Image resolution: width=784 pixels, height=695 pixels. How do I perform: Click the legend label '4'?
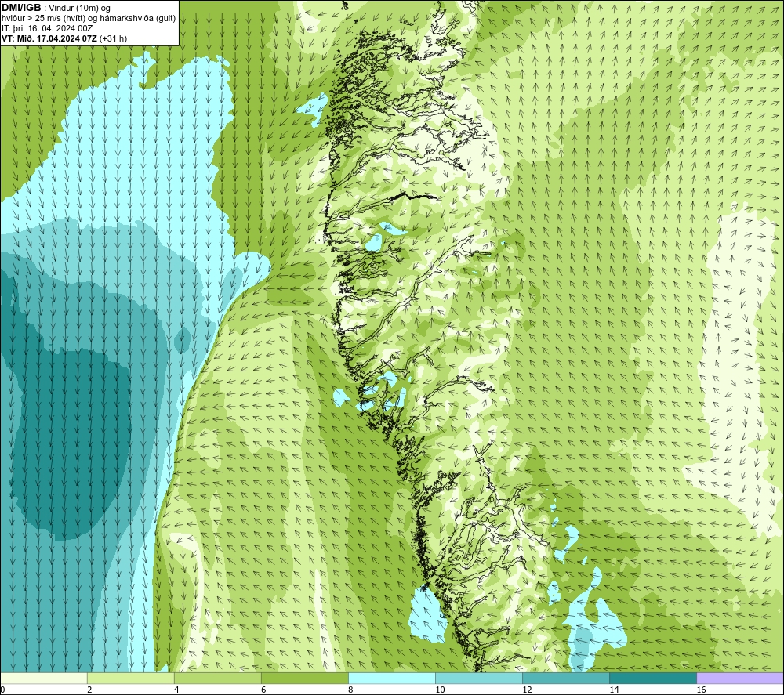pos(176,690)
